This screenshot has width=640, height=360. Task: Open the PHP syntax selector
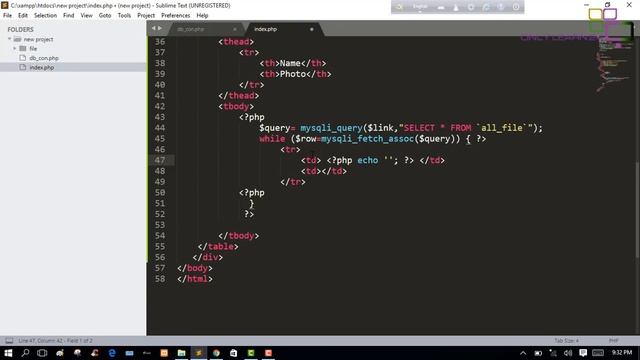pyautogui.click(x=613, y=341)
